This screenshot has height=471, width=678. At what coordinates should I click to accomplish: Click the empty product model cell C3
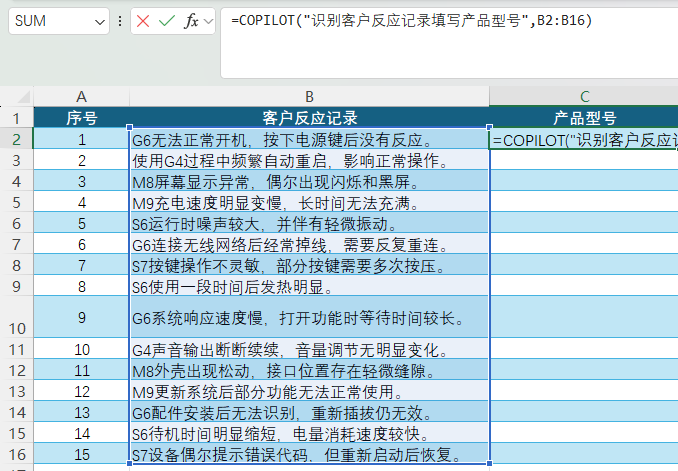pos(584,160)
